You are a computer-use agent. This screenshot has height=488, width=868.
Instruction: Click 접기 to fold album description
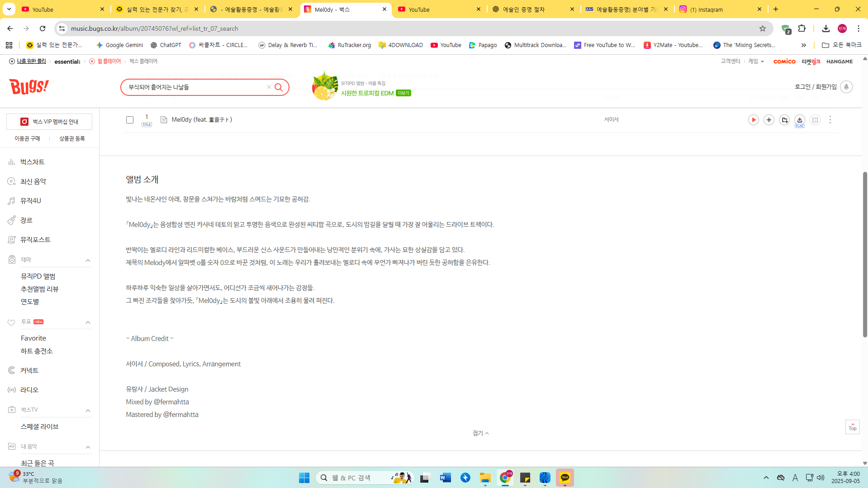coord(480,433)
